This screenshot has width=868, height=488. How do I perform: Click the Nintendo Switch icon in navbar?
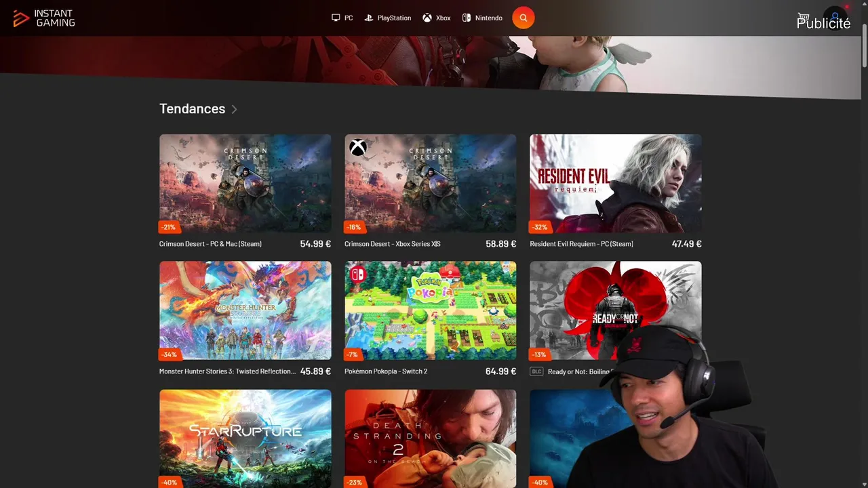click(467, 18)
